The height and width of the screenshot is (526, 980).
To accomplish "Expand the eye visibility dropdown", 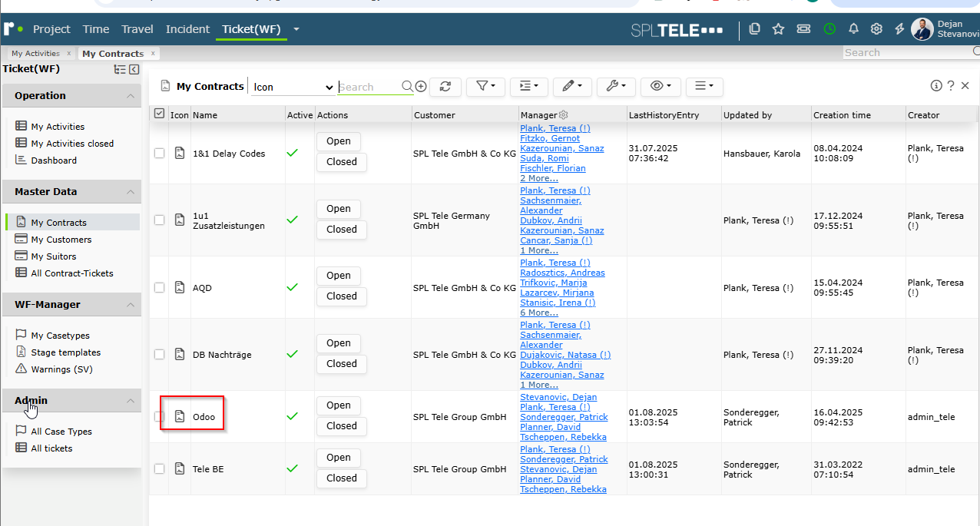I will (661, 87).
